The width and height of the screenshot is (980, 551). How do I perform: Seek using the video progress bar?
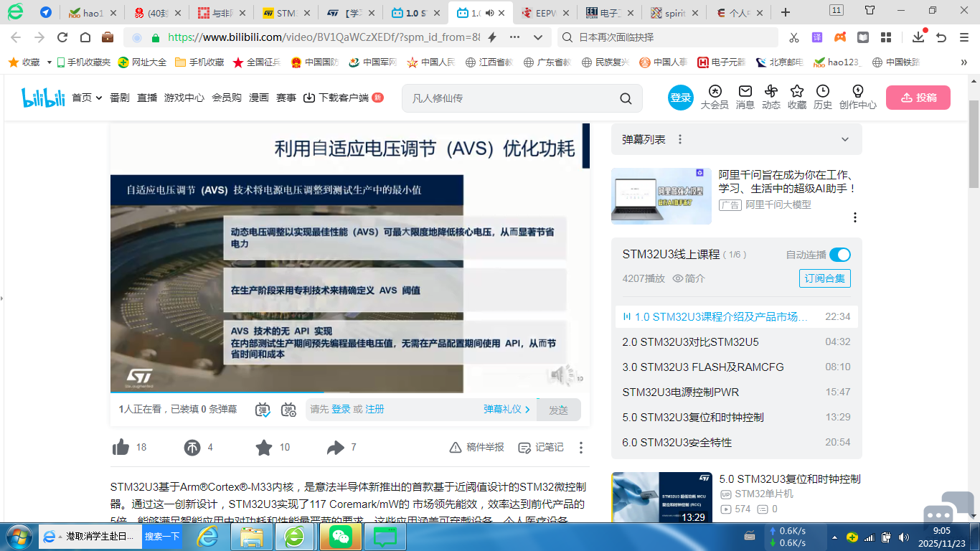tap(350, 393)
